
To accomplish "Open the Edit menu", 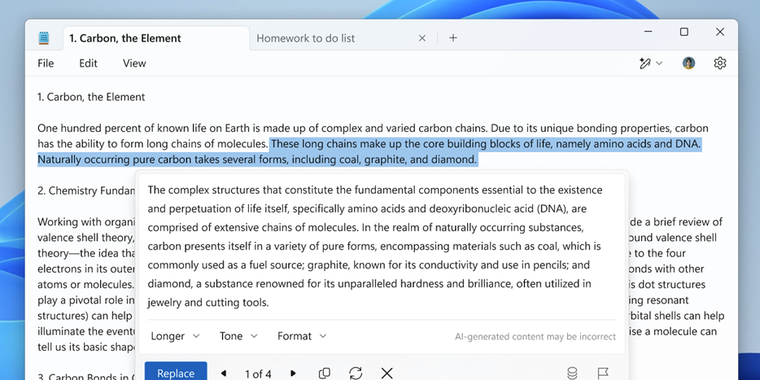I will (x=88, y=63).
